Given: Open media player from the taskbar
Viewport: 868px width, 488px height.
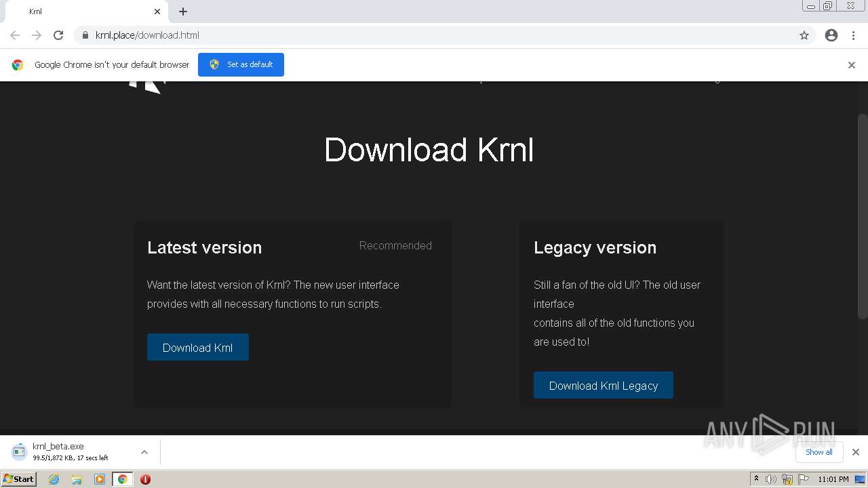Looking at the screenshot, I should click(100, 479).
